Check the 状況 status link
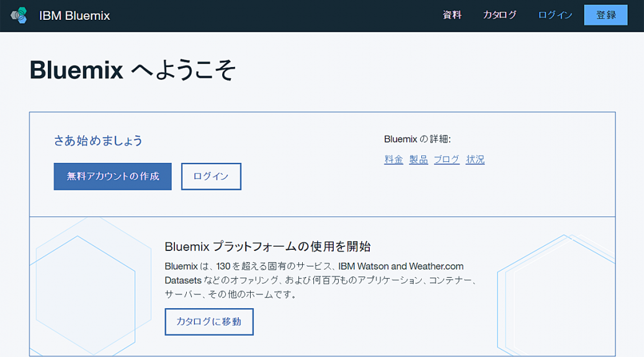Screen dimensions: 644x357 (x=475, y=159)
